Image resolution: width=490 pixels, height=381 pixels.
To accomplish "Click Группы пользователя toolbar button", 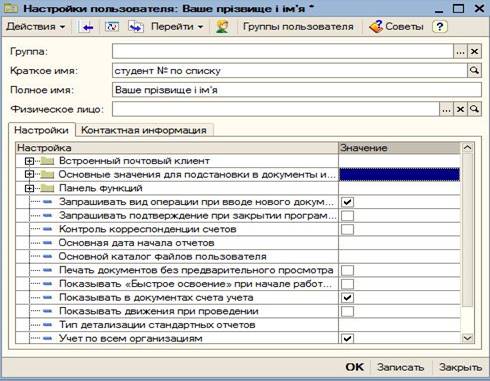I will (x=298, y=27).
